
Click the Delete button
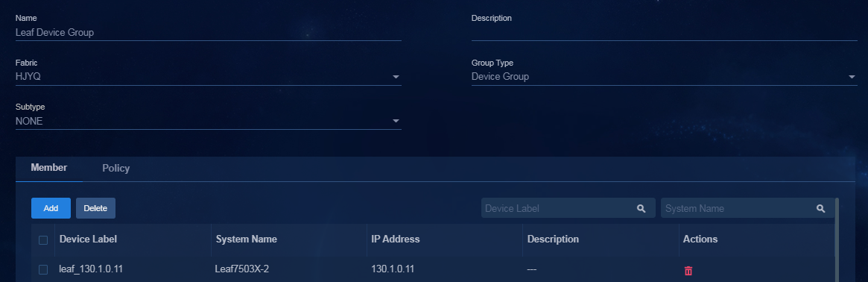coord(95,208)
